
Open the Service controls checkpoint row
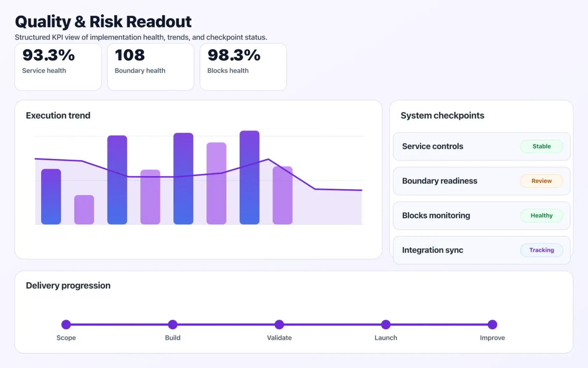pos(462,146)
